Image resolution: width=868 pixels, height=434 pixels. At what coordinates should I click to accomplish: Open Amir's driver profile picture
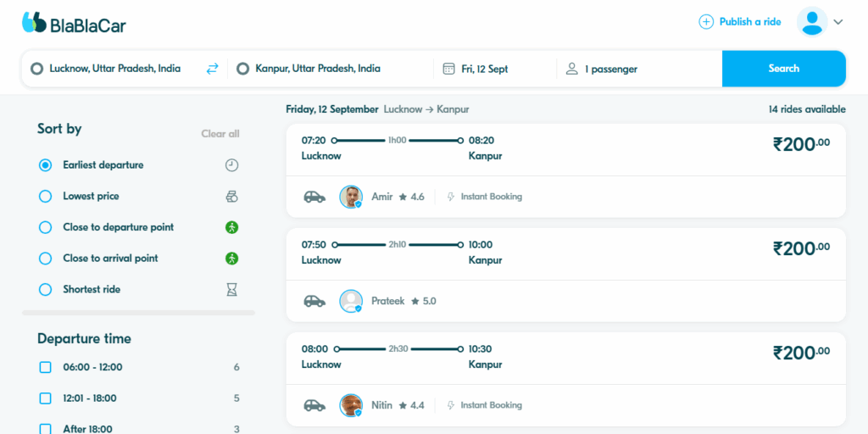[x=351, y=197]
